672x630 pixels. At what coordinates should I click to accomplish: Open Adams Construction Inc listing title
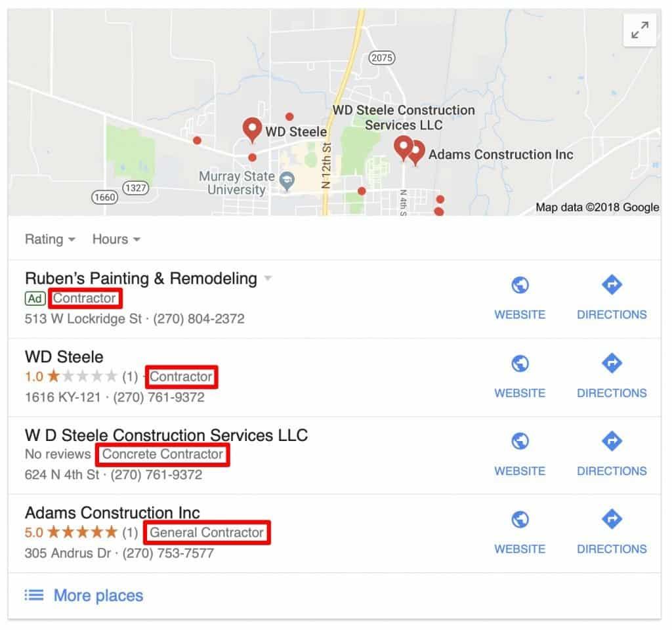tap(112, 513)
